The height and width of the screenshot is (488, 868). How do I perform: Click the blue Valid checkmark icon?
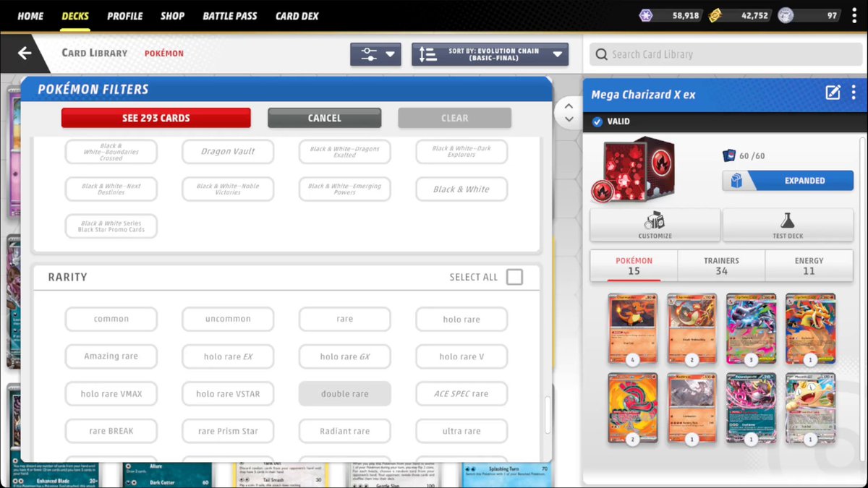pos(597,121)
